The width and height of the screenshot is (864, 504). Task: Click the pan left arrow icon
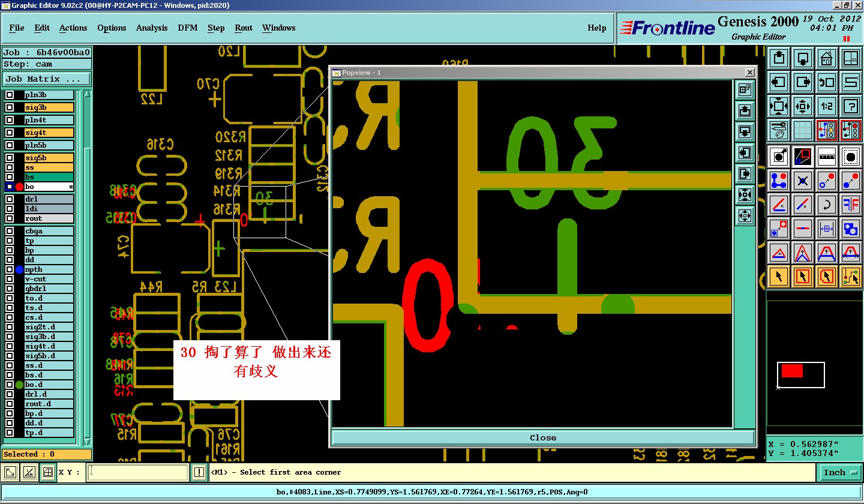(779, 82)
